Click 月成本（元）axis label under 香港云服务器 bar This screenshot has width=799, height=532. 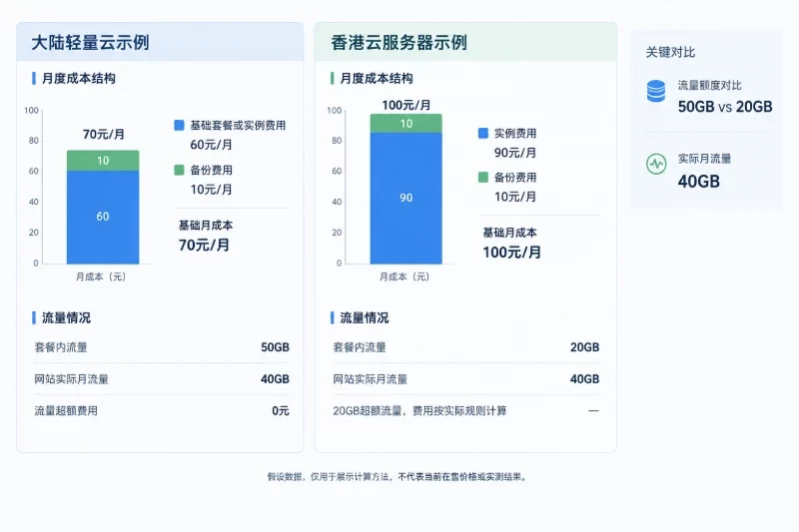(404, 276)
